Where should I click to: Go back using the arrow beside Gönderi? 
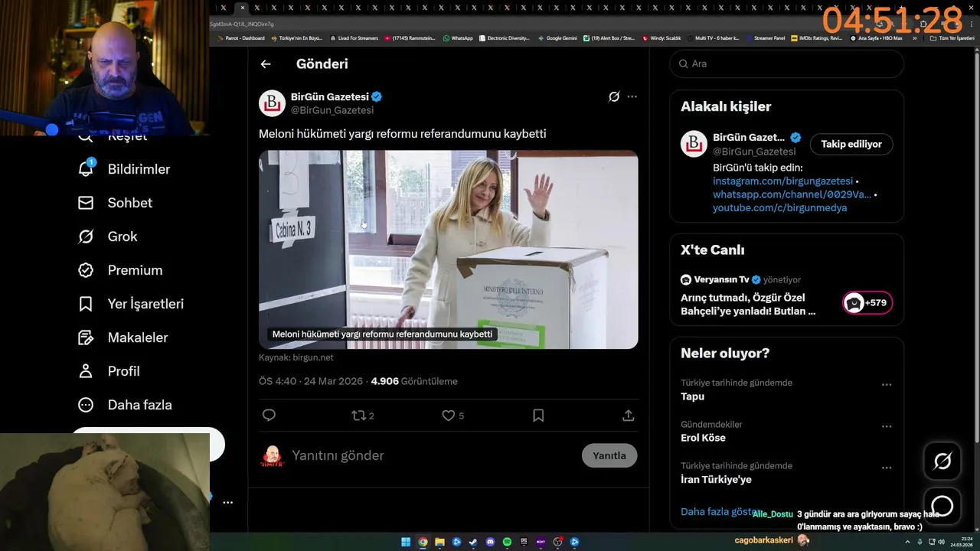click(x=266, y=64)
